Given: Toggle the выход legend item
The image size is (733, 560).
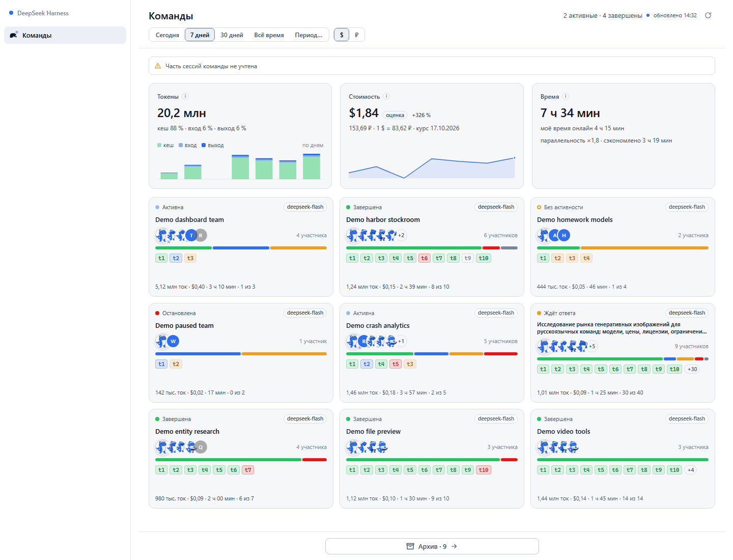Looking at the screenshot, I should 213,145.
